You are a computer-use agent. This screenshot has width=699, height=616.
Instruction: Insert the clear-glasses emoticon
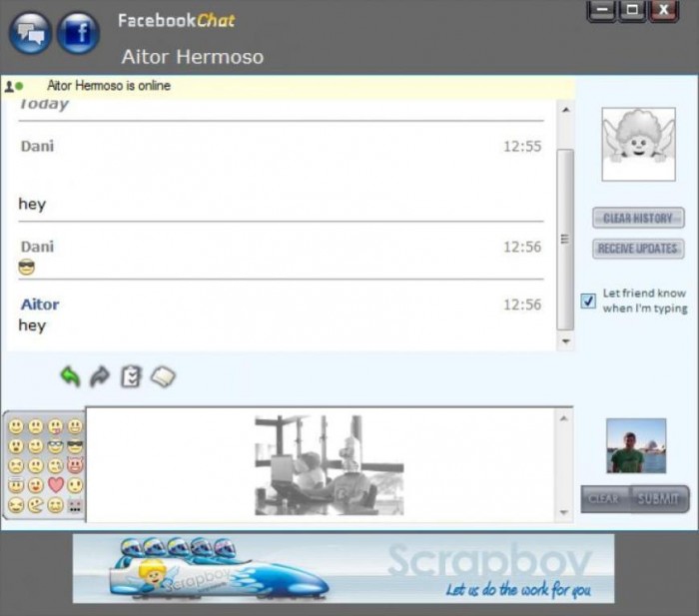[55, 446]
